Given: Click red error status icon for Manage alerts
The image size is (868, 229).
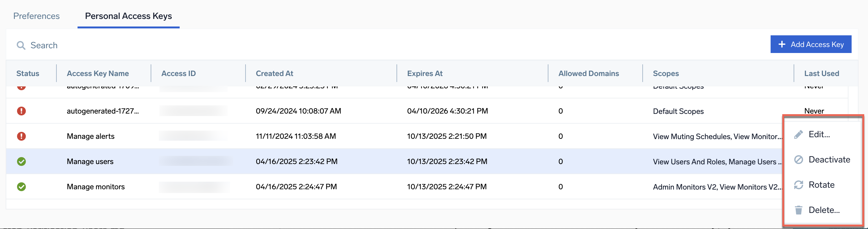Looking at the screenshot, I should (x=21, y=136).
